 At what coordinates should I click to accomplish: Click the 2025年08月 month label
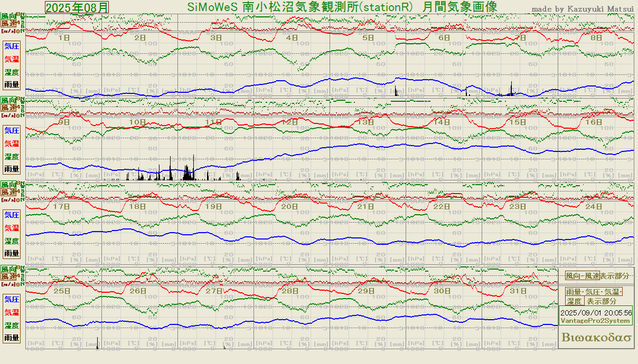[77, 7]
